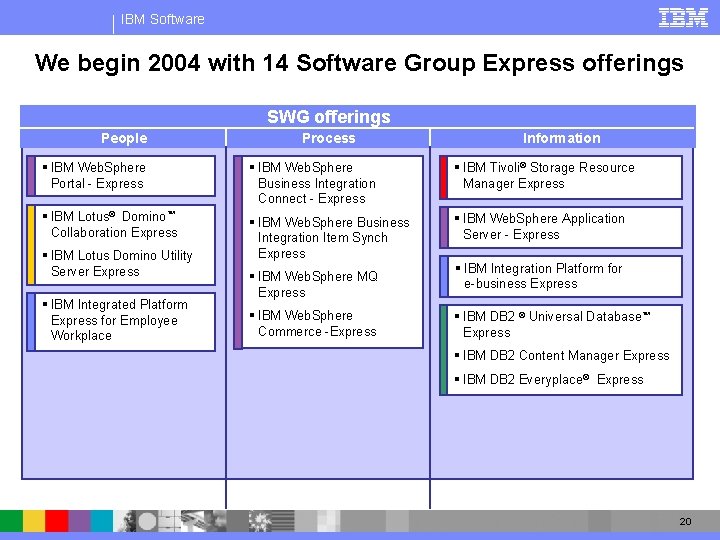Click the yellow bar beside Lotus Domino box
Image resolution: width=720 pixels, height=540 pixels.
[31, 245]
